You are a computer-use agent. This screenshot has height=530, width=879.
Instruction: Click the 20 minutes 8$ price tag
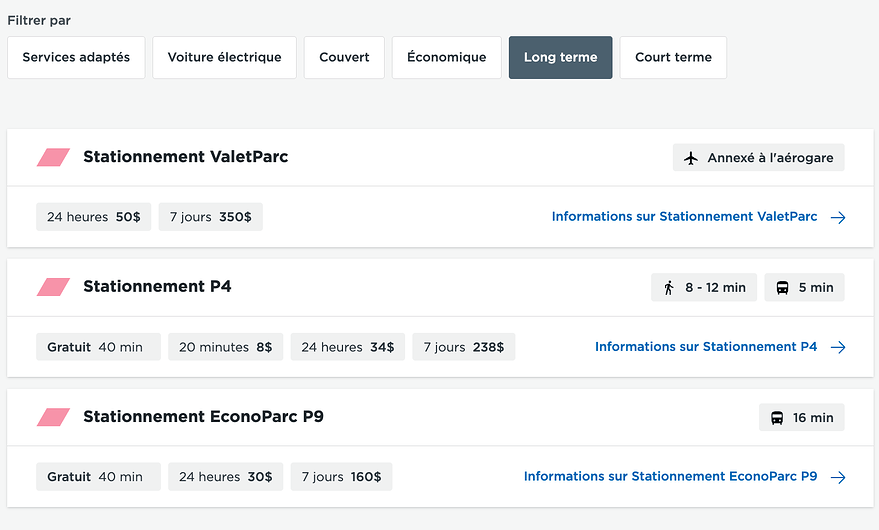click(x=225, y=347)
